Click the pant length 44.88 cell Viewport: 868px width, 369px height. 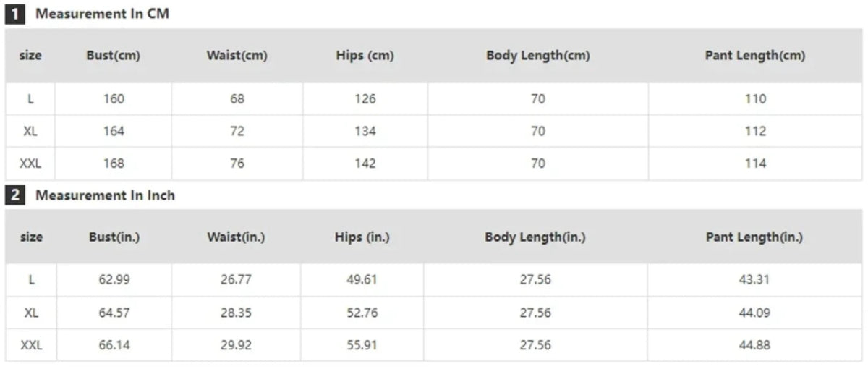click(754, 345)
